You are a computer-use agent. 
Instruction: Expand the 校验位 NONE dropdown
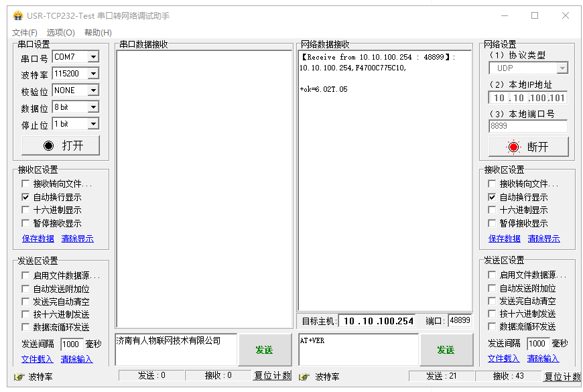(x=93, y=90)
